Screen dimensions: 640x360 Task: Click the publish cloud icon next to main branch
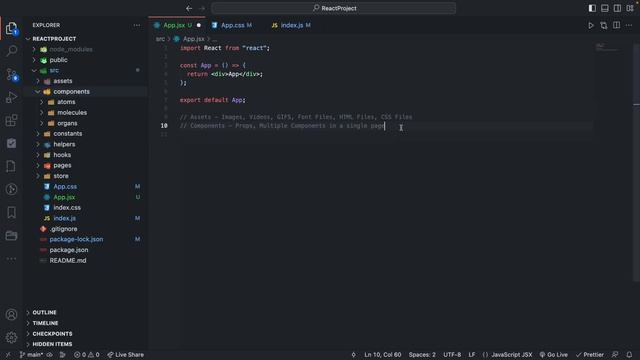[49, 355]
